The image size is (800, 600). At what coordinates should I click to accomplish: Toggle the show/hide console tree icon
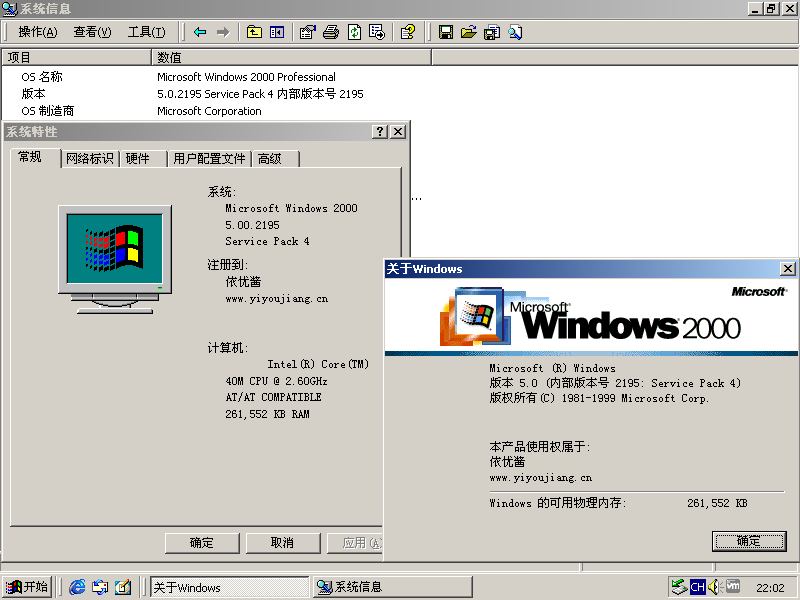pyautogui.click(x=277, y=32)
